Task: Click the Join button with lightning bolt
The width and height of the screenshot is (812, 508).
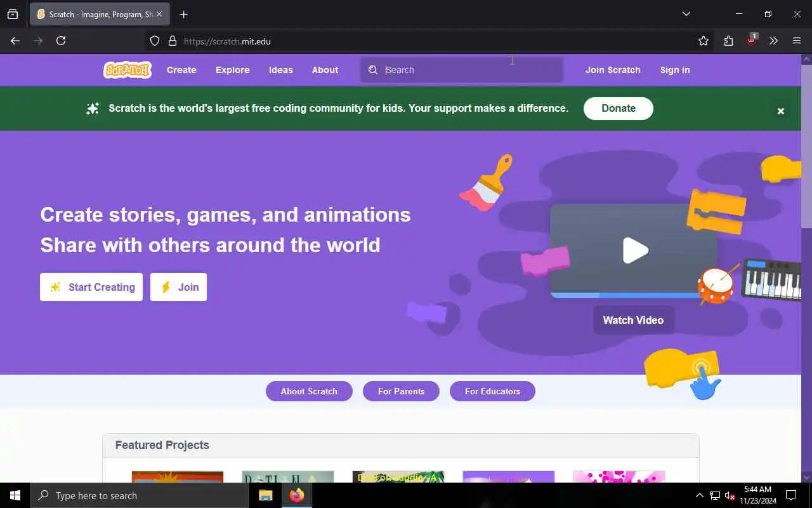Action: coord(178,287)
